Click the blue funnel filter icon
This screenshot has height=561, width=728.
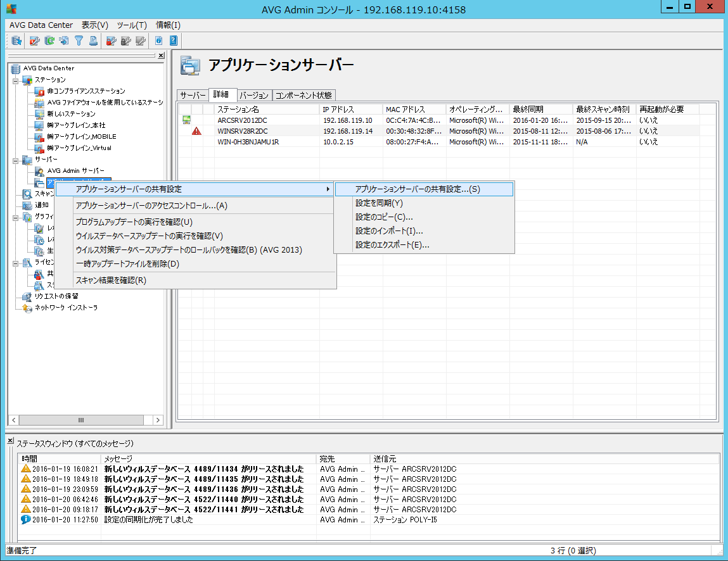point(79,41)
